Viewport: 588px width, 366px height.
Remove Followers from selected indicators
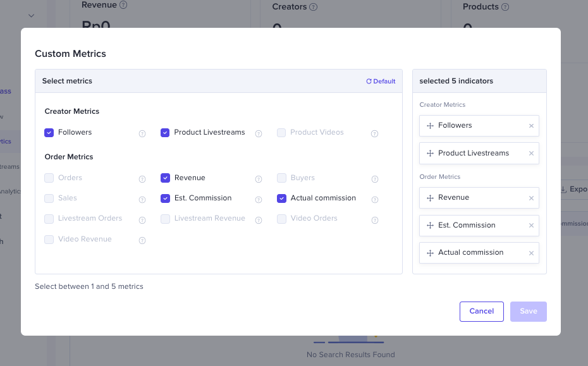tap(531, 126)
